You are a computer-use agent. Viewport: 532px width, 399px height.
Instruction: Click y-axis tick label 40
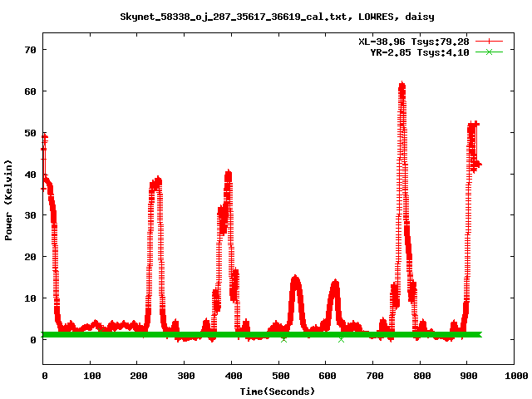coord(30,174)
